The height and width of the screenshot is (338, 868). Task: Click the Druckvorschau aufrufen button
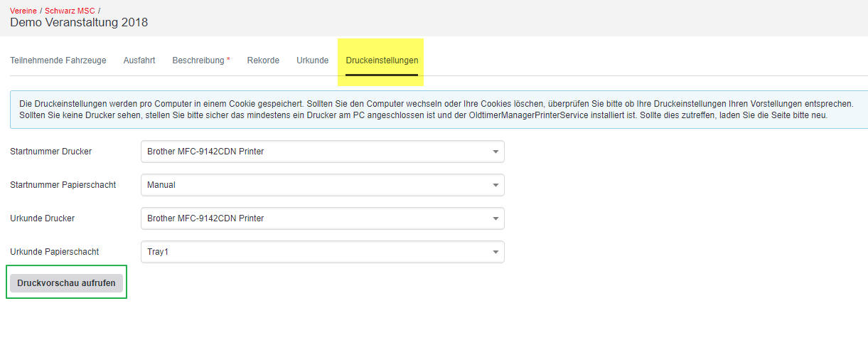66,282
